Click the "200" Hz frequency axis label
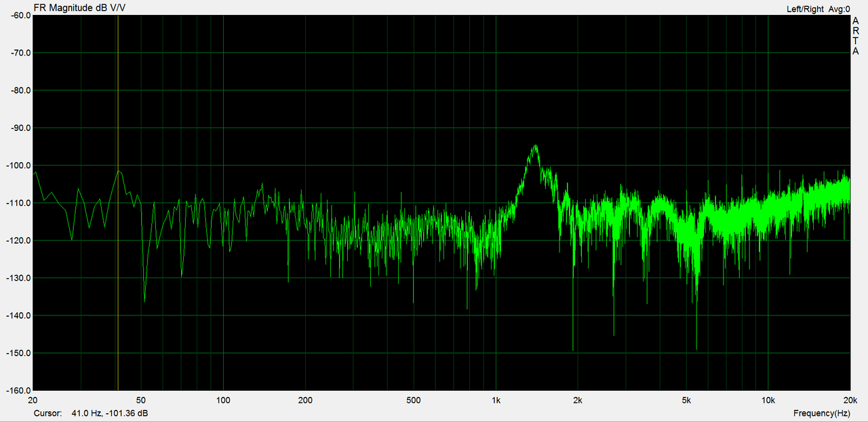Screen dimensions: 868x422 tap(305, 400)
